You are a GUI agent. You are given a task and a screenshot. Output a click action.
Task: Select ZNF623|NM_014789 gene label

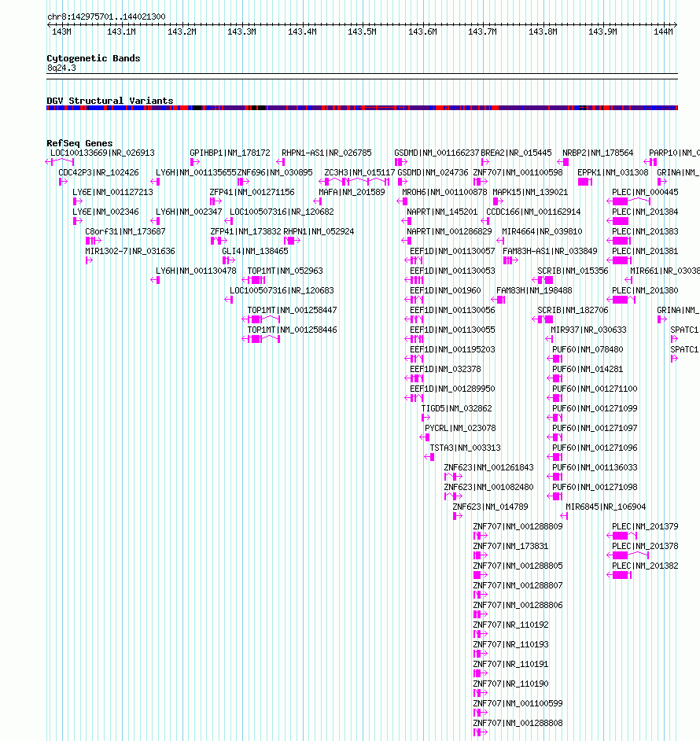(490, 507)
